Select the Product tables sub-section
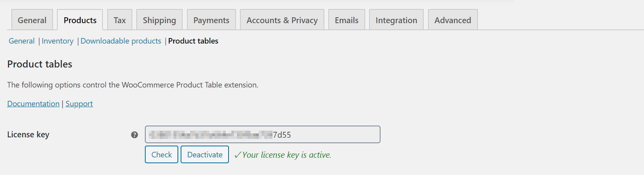 (193, 41)
